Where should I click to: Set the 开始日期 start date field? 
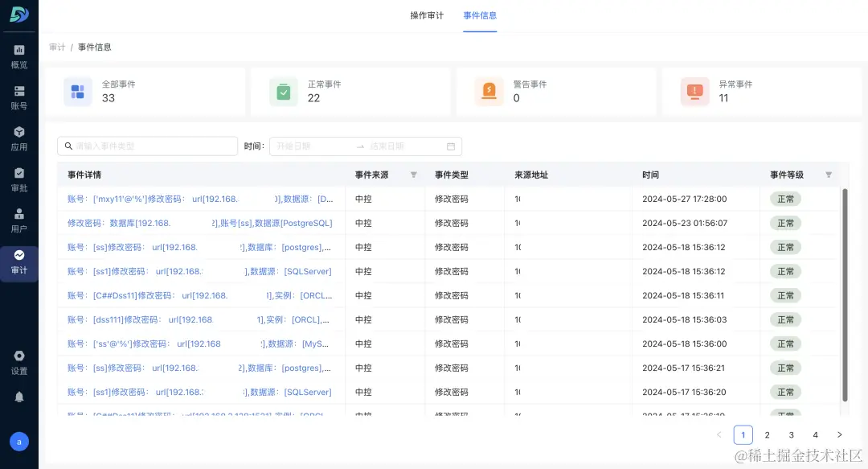click(x=313, y=146)
